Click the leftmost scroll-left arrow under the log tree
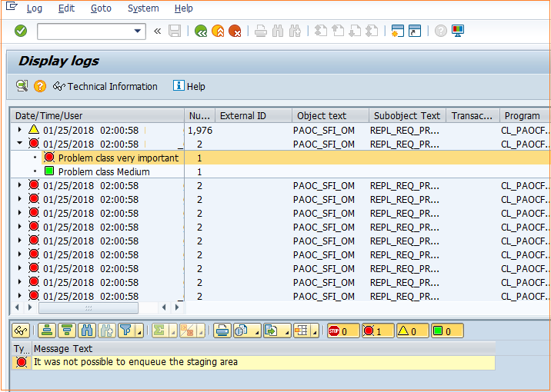 tap(17, 307)
